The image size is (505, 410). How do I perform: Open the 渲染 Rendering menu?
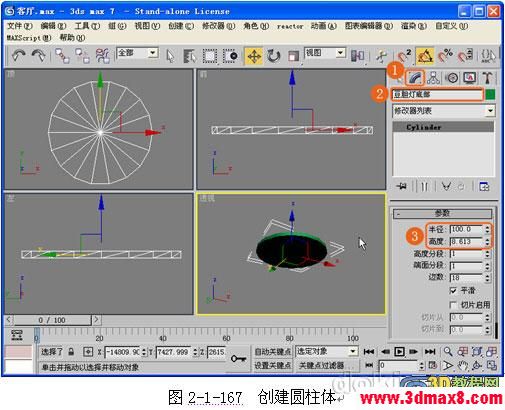[414, 26]
